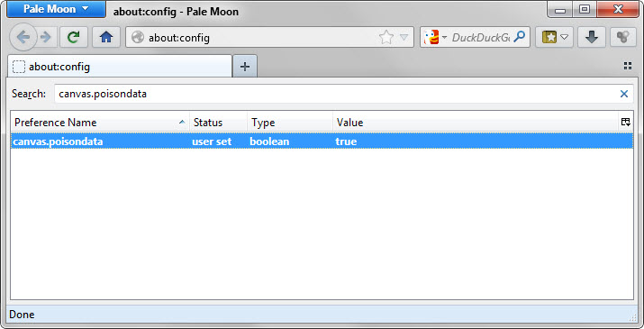Click the Pale Moon status toolbar icon

click(x=623, y=38)
